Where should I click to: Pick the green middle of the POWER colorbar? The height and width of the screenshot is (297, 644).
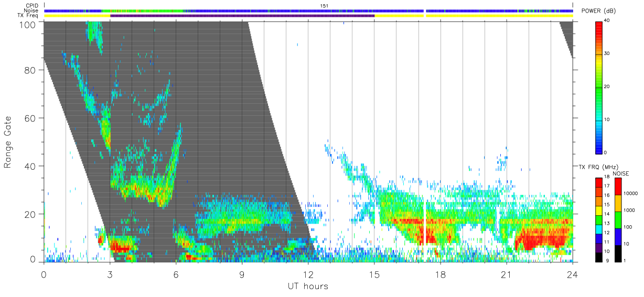coord(600,87)
